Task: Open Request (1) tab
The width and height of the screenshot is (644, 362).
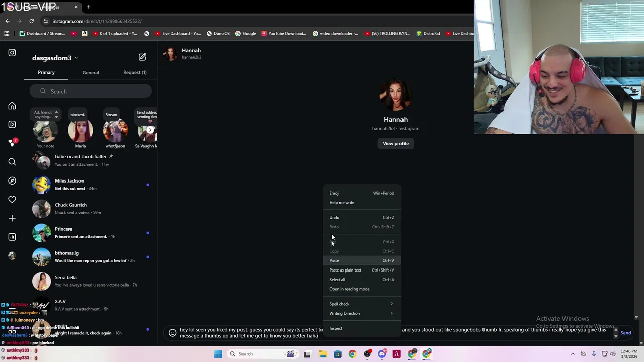Action: 135,72
